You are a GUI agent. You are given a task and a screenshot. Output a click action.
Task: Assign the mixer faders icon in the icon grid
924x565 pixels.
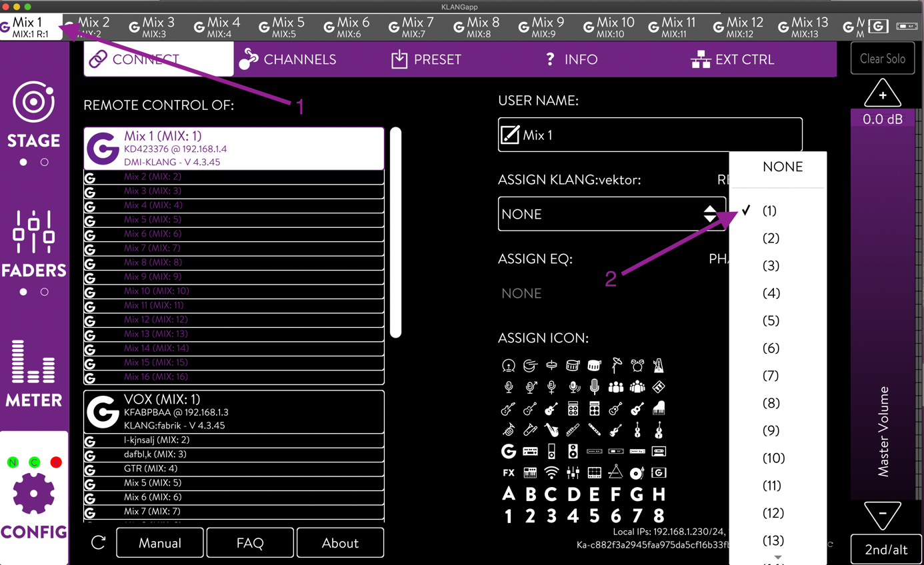click(573, 473)
